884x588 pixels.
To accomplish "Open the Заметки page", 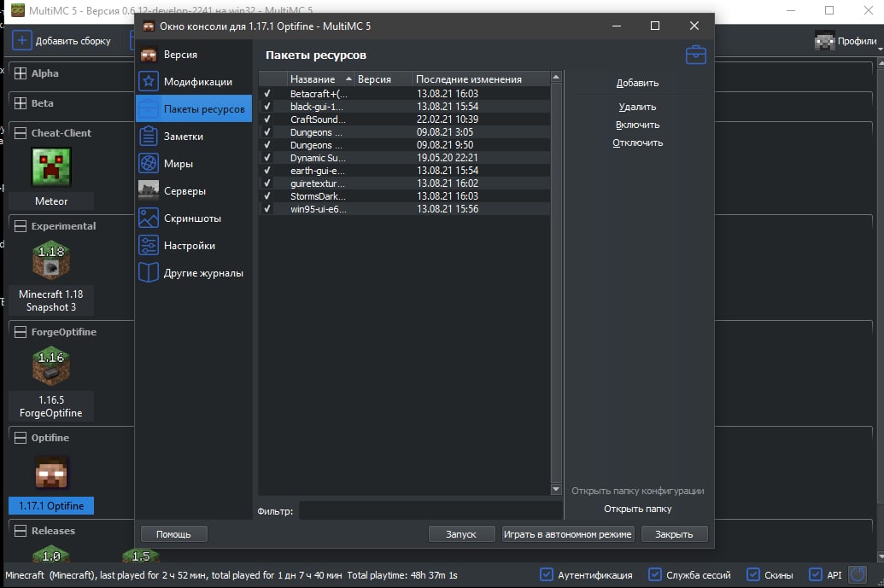I will tap(193, 137).
